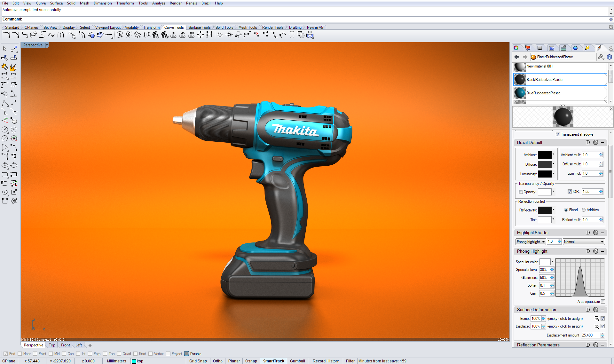Click the back arrow in materials panel
Screen dimensions: 614x364
[x=517, y=57]
